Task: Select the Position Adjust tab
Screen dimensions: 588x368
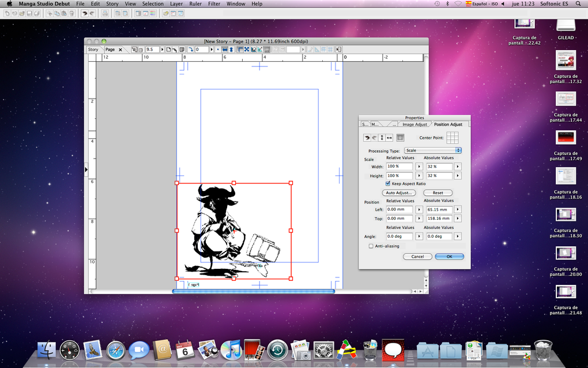Action: [x=448, y=124]
